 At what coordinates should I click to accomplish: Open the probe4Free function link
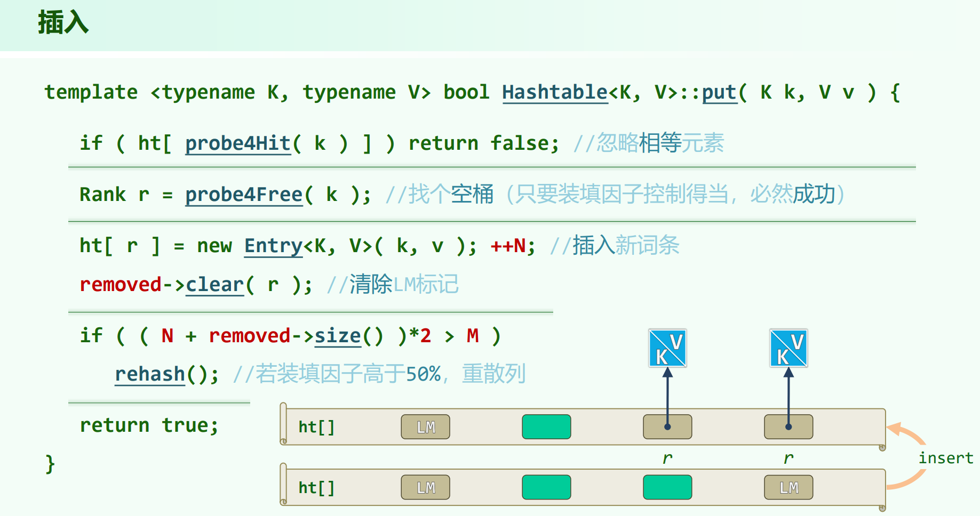(244, 195)
